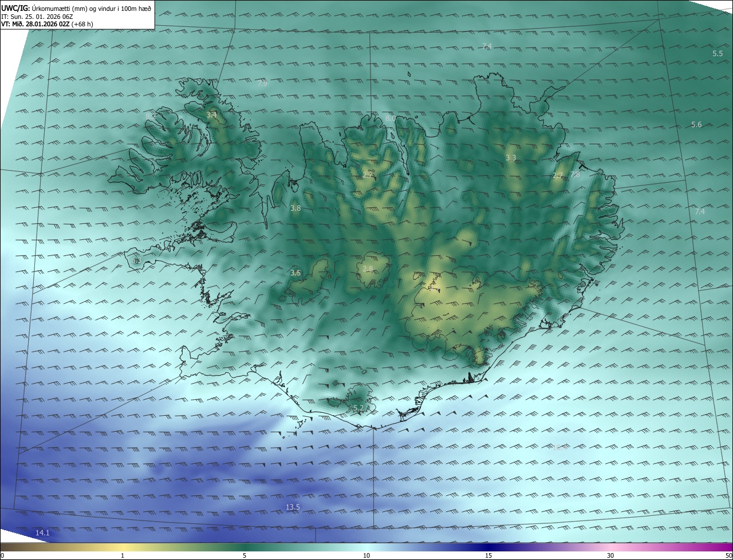Click the 14.1 value on the map
733x560 pixels.
[42, 533]
